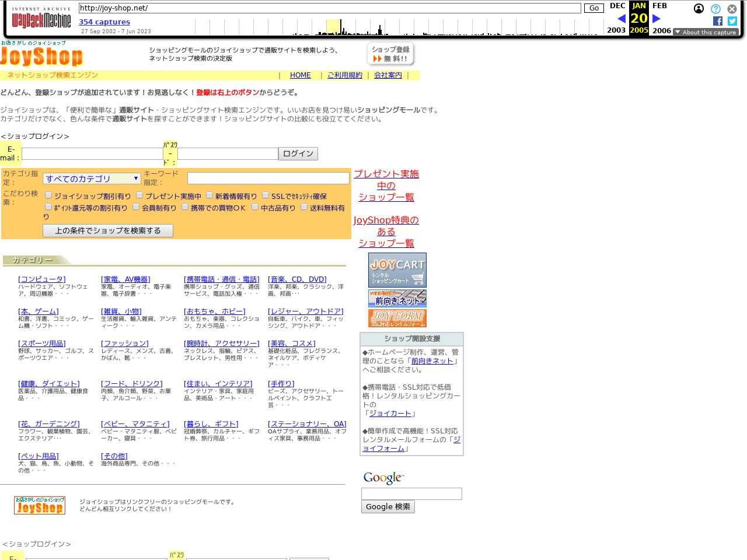Enable the ジョイショップ割引有り checkbox
This screenshot has width=747, height=560.
pos(48,195)
